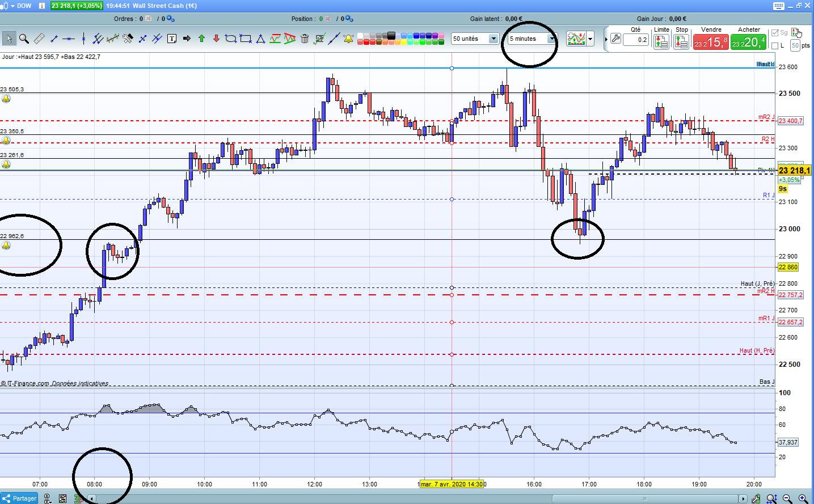Open trading settings wrench icon
The width and height of the screenshot is (814, 504).
(616, 39)
